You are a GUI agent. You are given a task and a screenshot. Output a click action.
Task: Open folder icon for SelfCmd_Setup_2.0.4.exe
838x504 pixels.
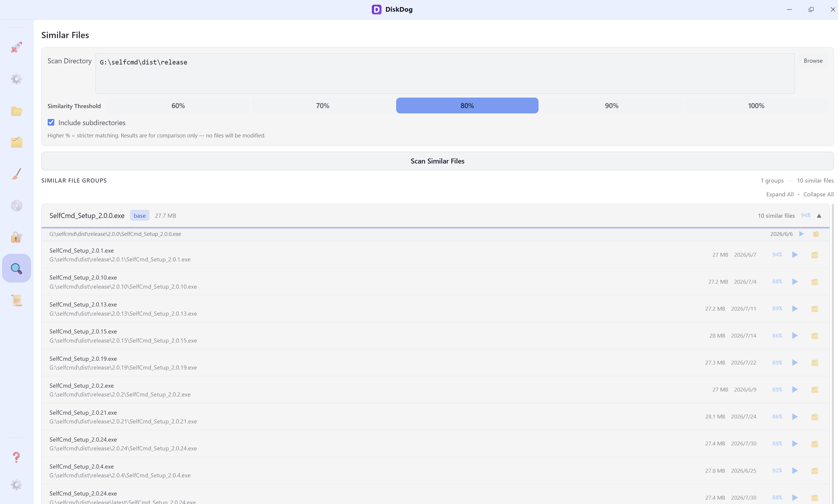[815, 471]
